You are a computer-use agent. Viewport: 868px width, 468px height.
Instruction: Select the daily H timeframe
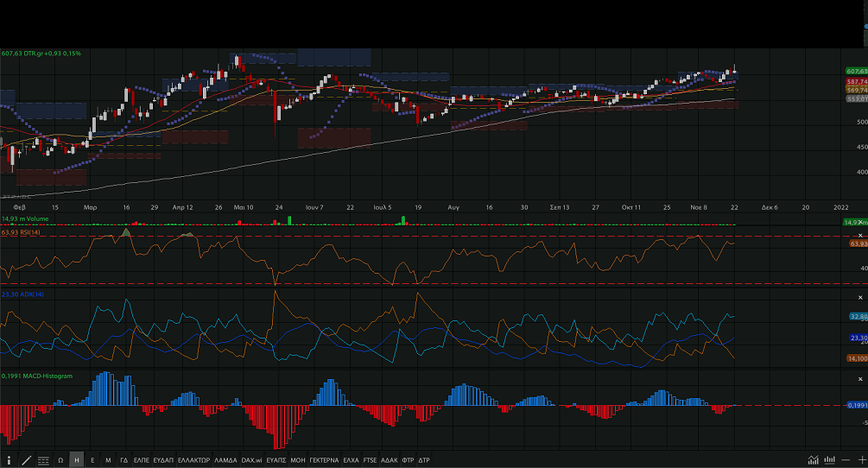click(77, 460)
